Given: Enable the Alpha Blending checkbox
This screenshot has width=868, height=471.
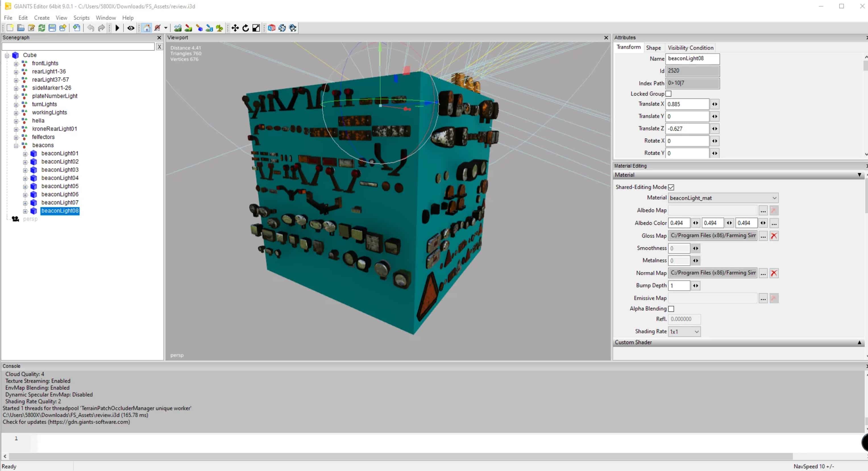Looking at the screenshot, I should 671,309.
